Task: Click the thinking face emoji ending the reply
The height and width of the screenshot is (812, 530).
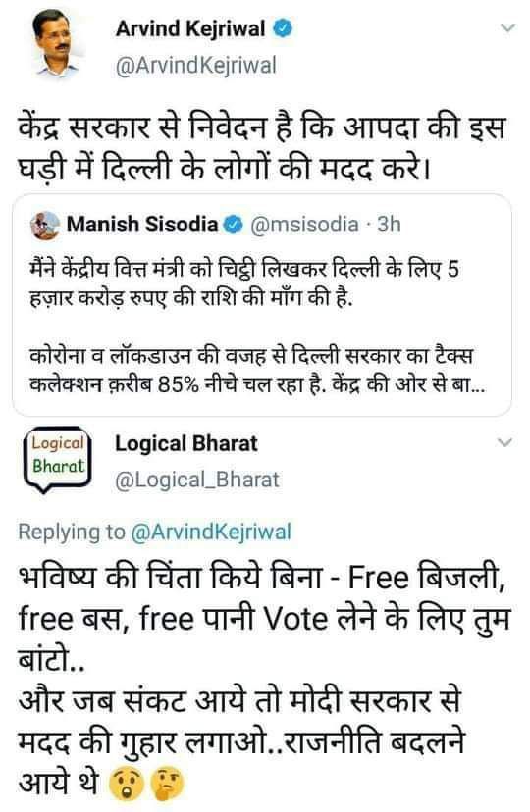Action: 167,784
